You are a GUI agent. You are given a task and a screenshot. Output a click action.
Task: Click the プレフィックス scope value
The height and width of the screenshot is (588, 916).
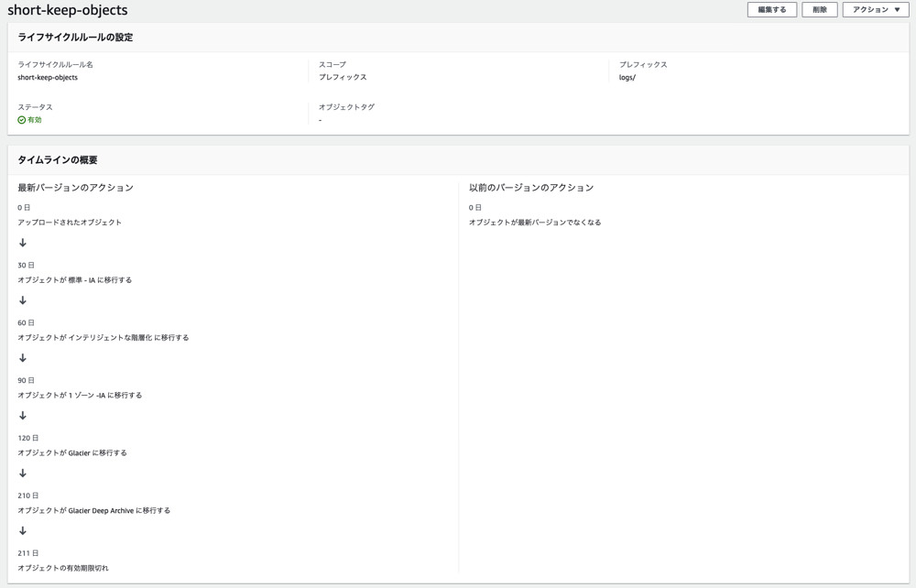(343, 78)
